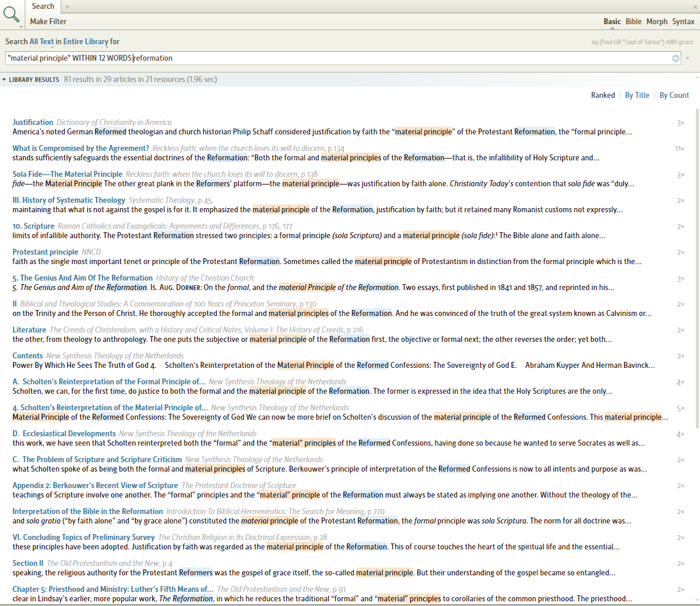Viewport: 700px width, 606px height.
Task: Open C. The Problem of Scripture and Scripture Criticism
Action: pyautogui.click(x=97, y=459)
